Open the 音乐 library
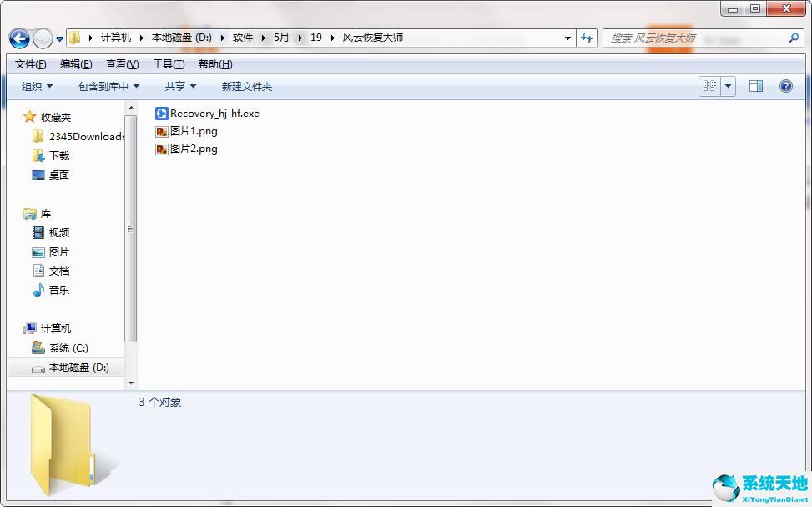812x507 pixels. (x=59, y=291)
